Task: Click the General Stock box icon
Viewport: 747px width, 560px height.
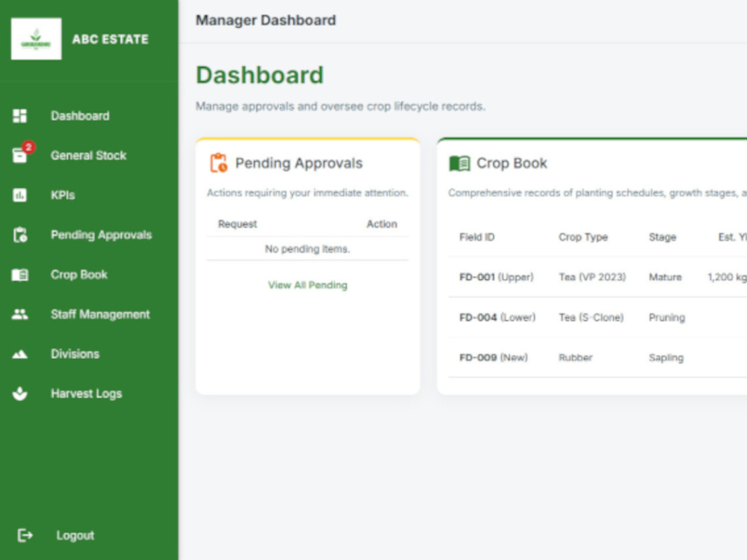Action: tap(19, 155)
